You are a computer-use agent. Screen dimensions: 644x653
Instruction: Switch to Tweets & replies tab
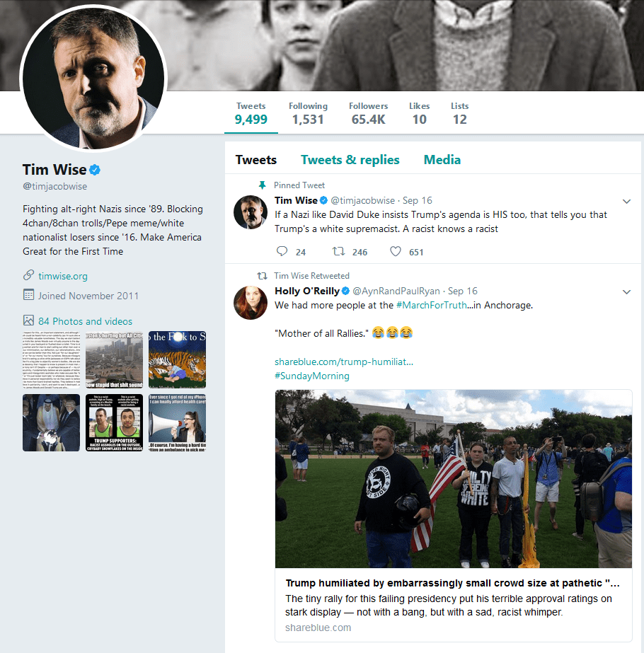pyautogui.click(x=350, y=160)
